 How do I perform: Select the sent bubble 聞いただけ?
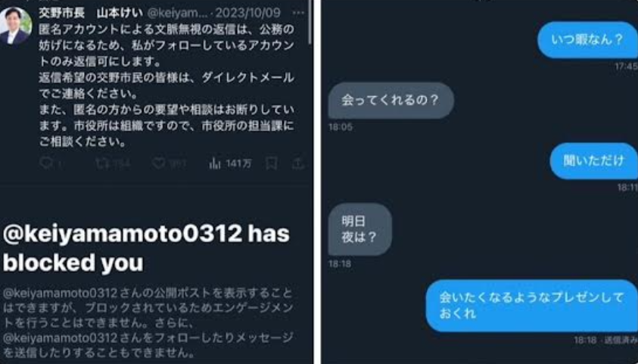pos(593,160)
